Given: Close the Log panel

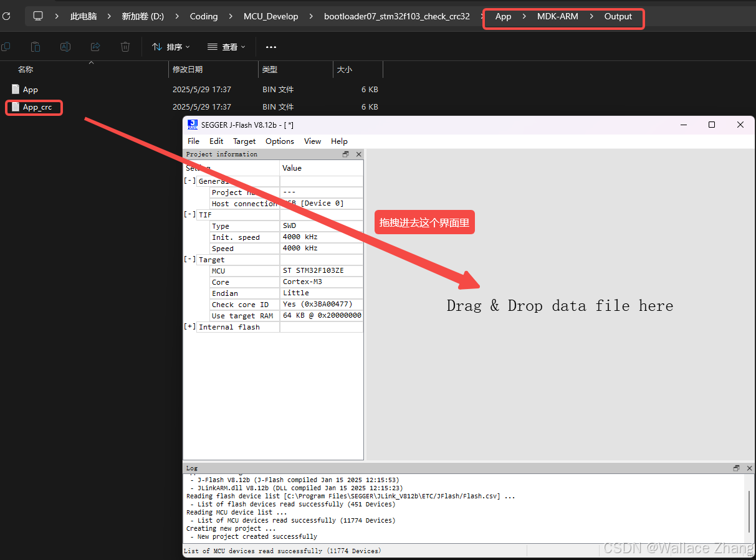Looking at the screenshot, I should tap(749, 468).
